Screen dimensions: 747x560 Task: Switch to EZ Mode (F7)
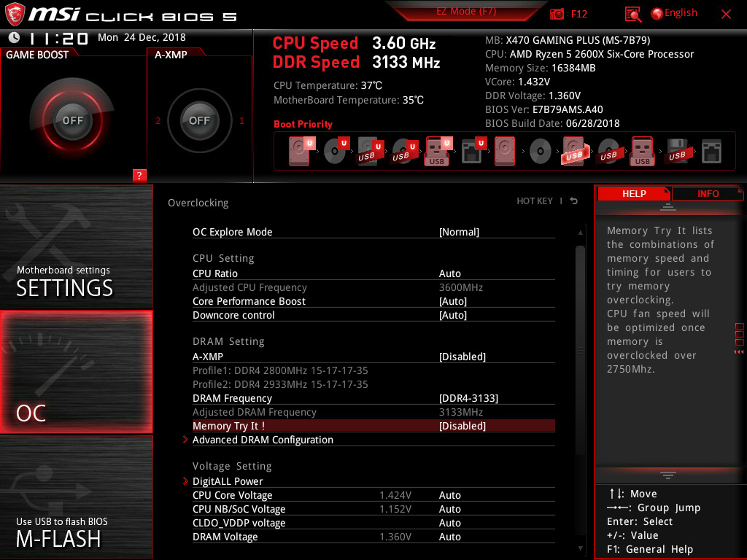[x=466, y=12]
